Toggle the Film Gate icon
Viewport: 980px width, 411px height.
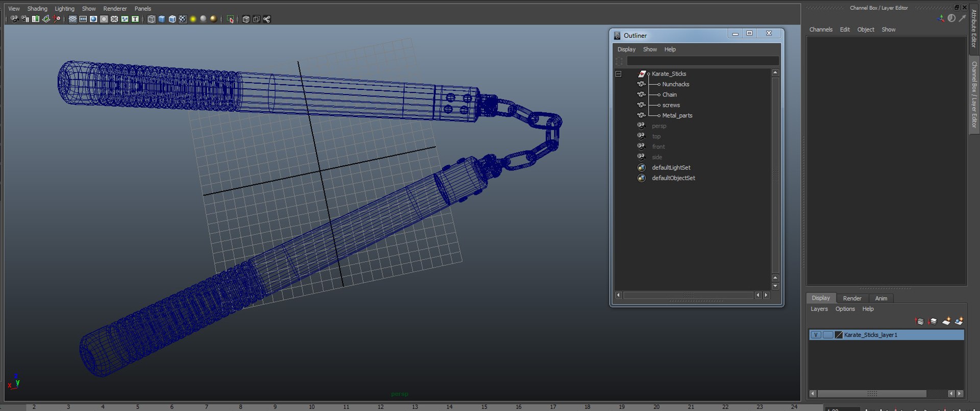click(83, 19)
